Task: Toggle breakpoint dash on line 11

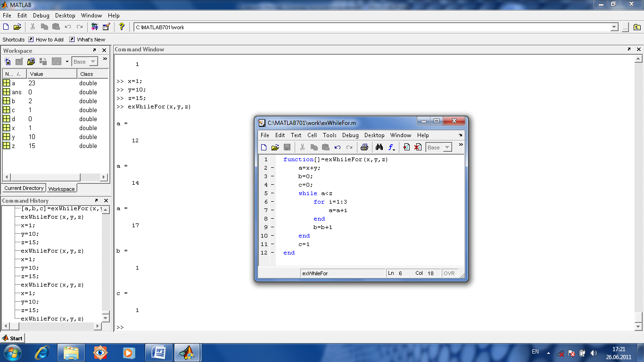Action: pyautogui.click(x=272, y=244)
